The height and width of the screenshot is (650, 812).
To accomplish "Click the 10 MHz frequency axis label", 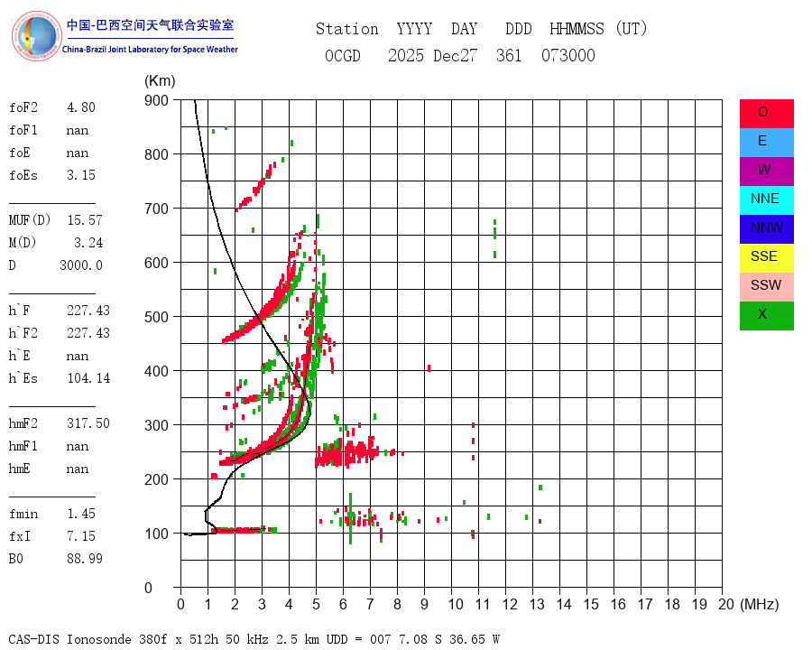I will point(456,604).
